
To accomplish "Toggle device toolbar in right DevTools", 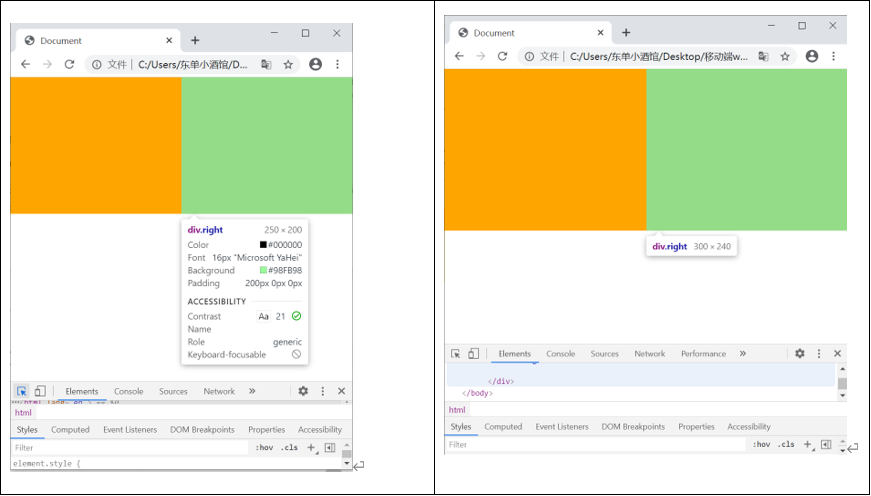I will 473,354.
